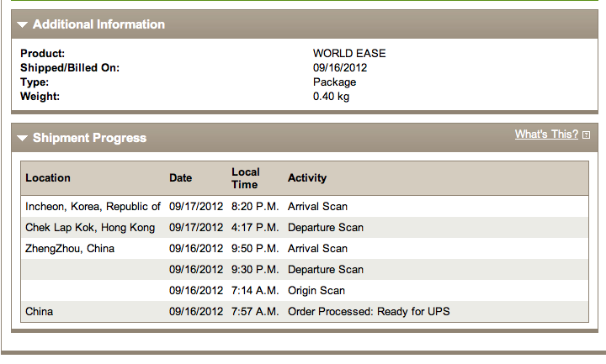Collapse the Shipment Progress section triangle
Screen dimensions: 606x364
[x=23, y=138]
